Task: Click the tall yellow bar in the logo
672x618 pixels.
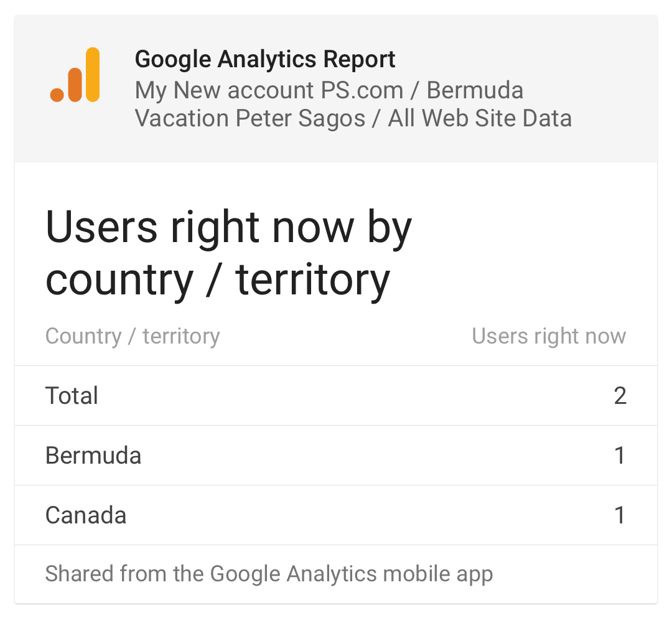Action: (x=93, y=75)
